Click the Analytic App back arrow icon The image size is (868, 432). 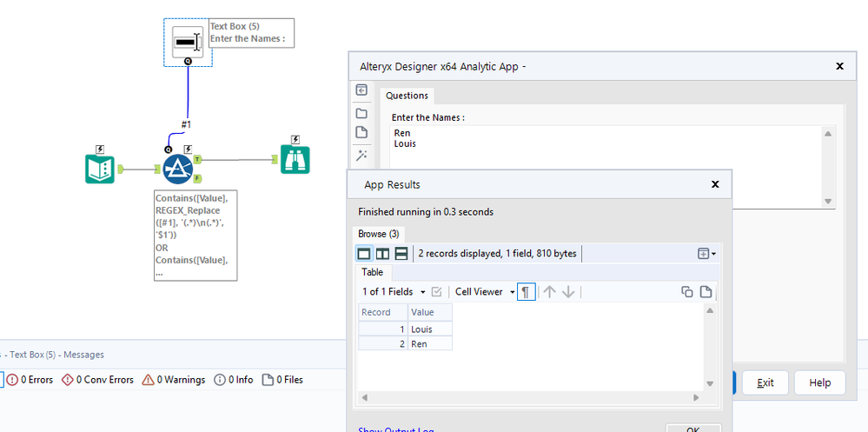(x=361, y=90)
